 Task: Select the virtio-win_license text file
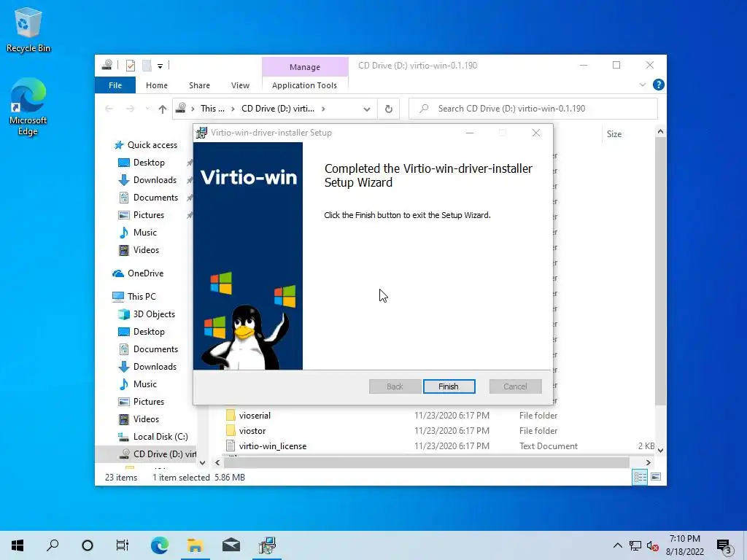(x=273, y=446)
